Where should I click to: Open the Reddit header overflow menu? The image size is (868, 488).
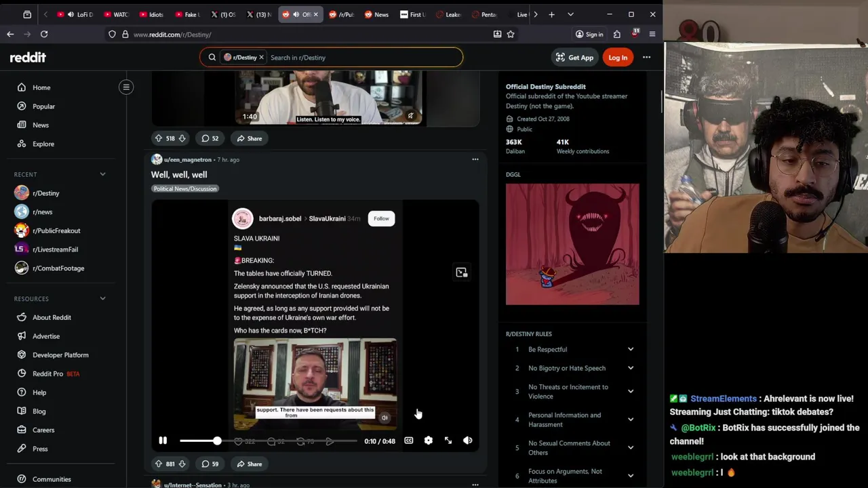[x=646, y=58]
